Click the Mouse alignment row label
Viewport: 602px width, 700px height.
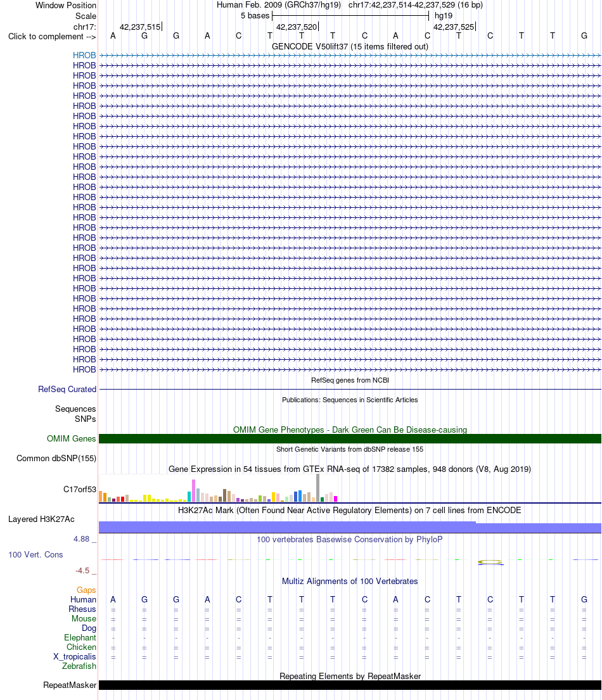pos(84,618)
